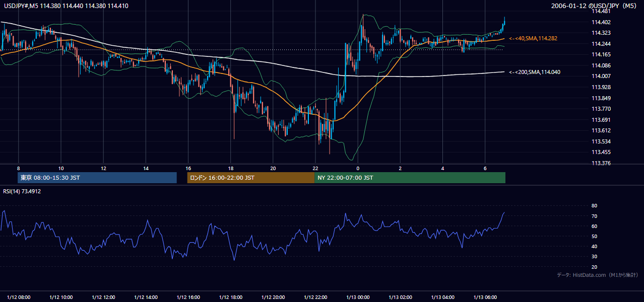Click hour label 16 under the price chart

pos(188,168)
